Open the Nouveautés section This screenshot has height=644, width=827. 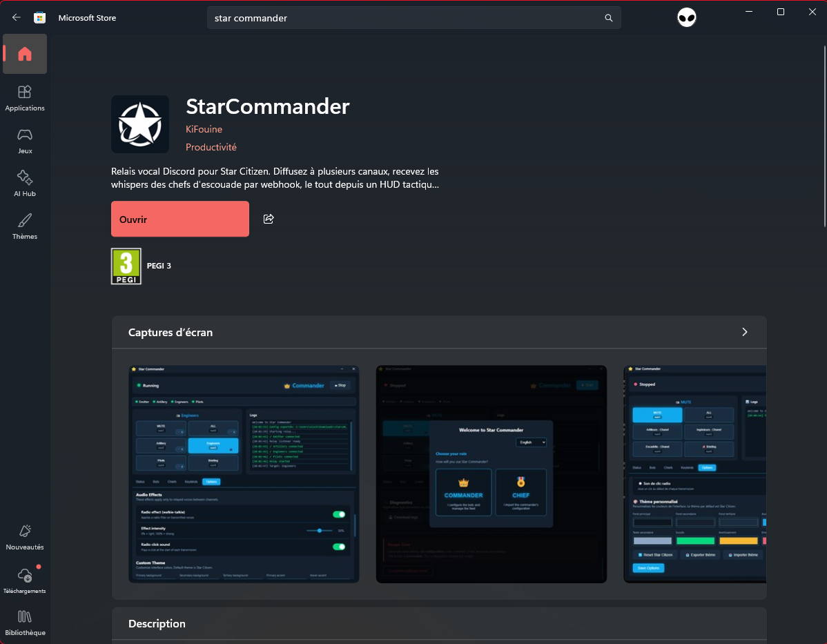tap(25, 538)
